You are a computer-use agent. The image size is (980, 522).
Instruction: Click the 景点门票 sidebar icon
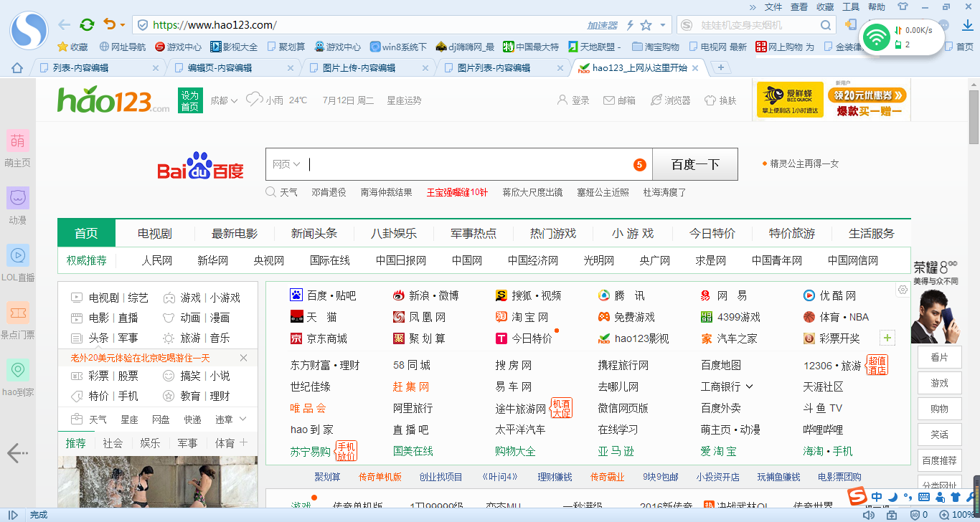[x=18, y=313]
